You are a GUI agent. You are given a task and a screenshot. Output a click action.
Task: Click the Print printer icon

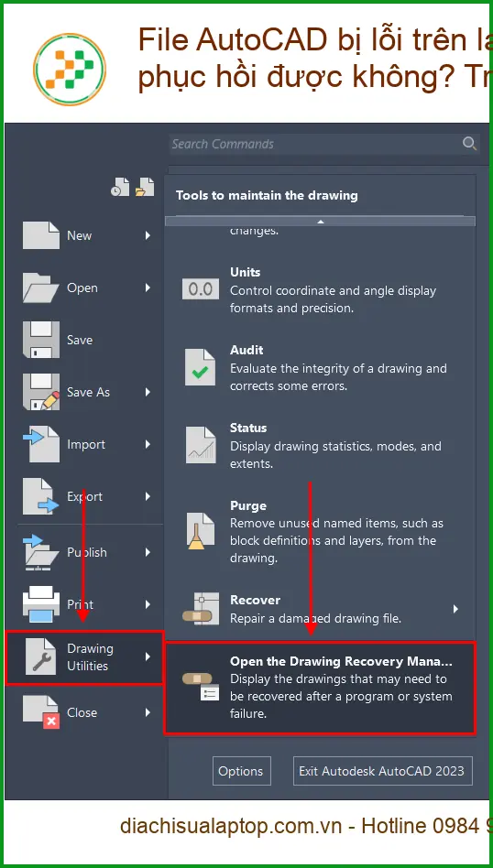(41, 604)
